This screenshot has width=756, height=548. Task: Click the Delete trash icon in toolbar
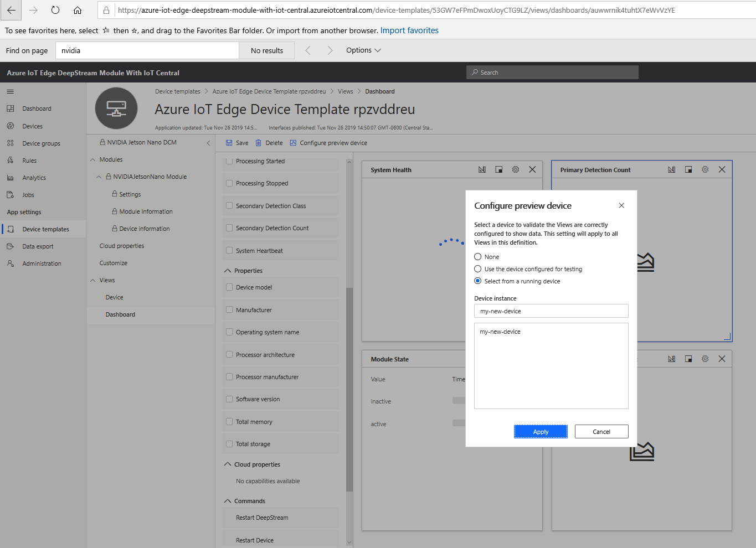coord(258,143)
